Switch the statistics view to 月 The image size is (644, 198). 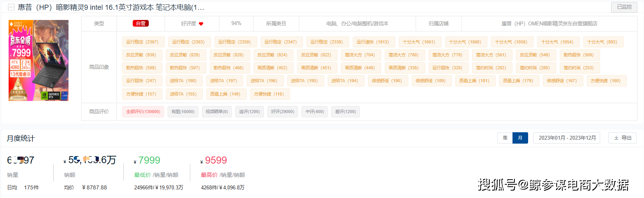520,138
